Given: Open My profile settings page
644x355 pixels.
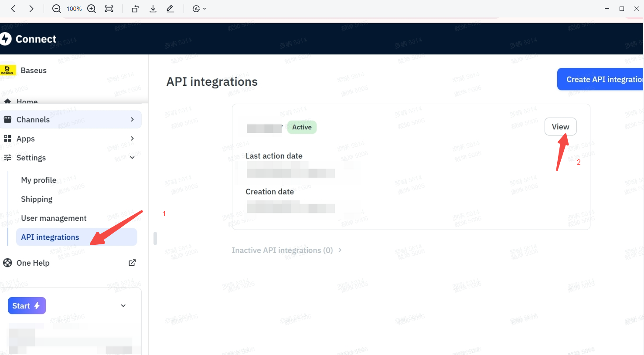Looking at the screenshot, I should click(x=39, y=180).
